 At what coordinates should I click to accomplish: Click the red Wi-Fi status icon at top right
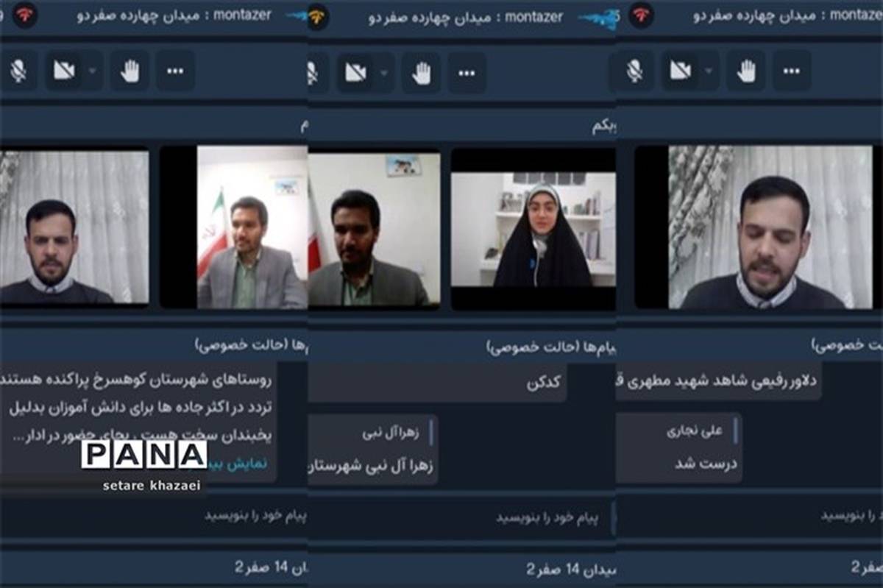point(640,15)
